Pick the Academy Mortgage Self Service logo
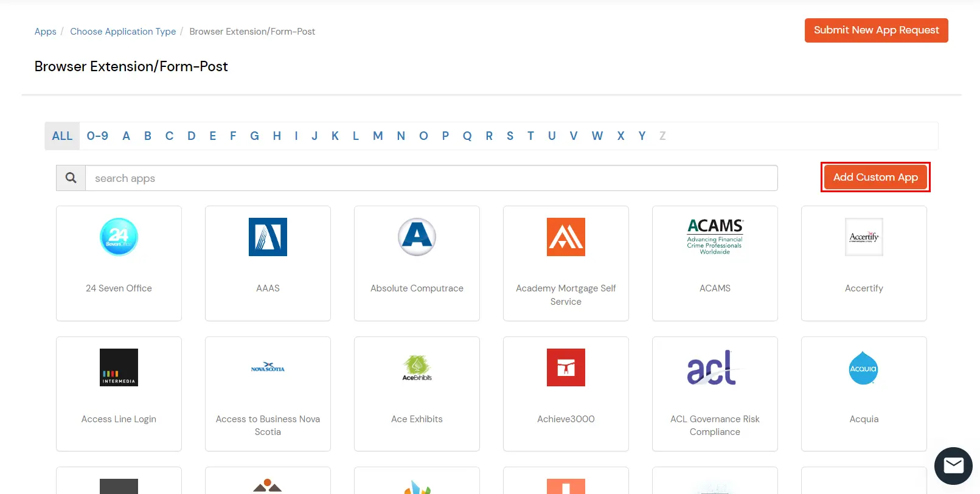This screenshot has height=494, width=980. tap(566, 237)
